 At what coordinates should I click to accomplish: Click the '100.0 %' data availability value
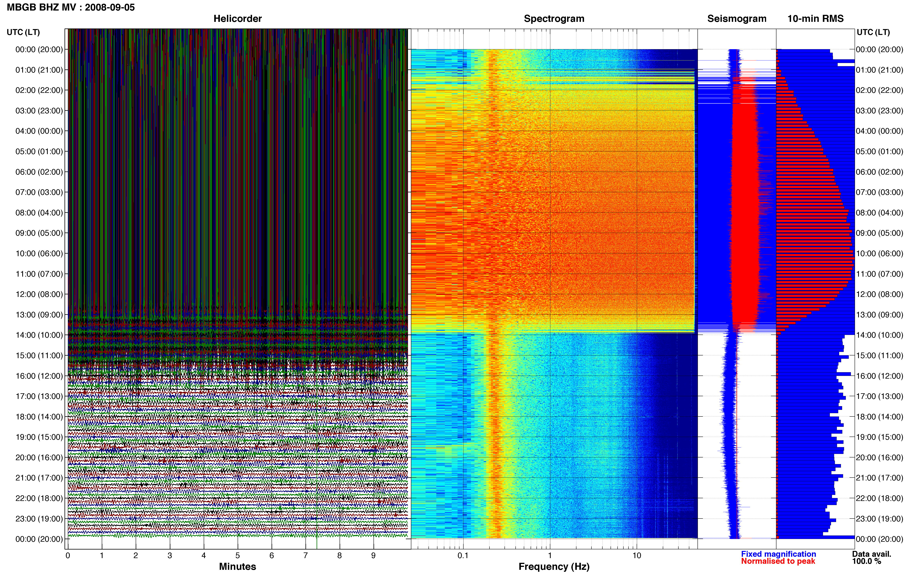(x=866, y=561)
